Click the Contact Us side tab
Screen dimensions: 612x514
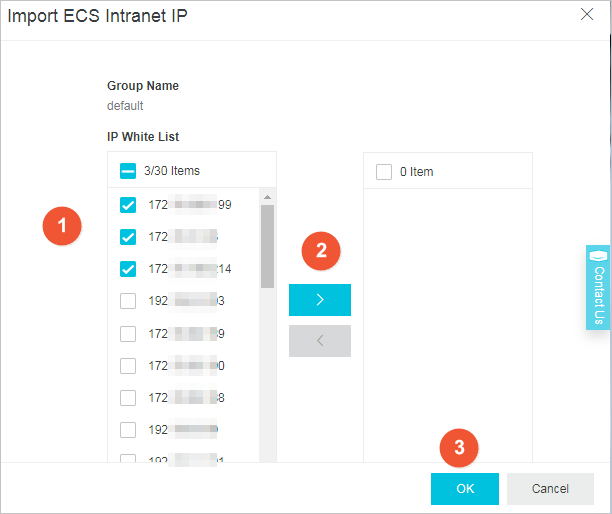pyautogui.click(x=598, y=287)
